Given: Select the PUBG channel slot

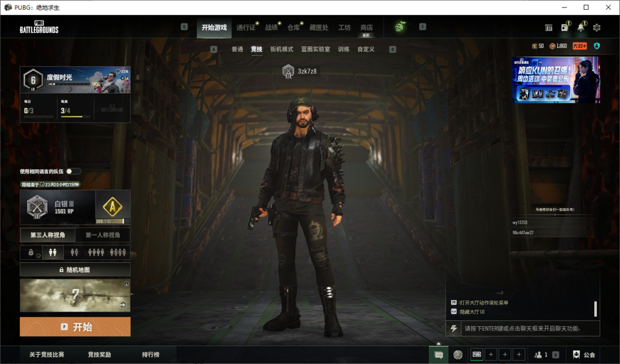Looking at the screenshot, I should point(477,354).
